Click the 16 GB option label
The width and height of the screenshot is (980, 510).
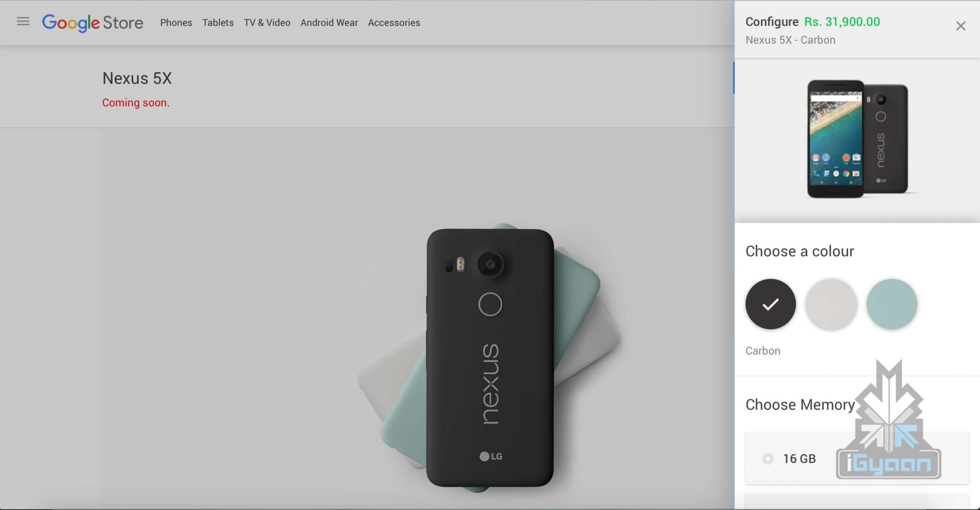799,459
